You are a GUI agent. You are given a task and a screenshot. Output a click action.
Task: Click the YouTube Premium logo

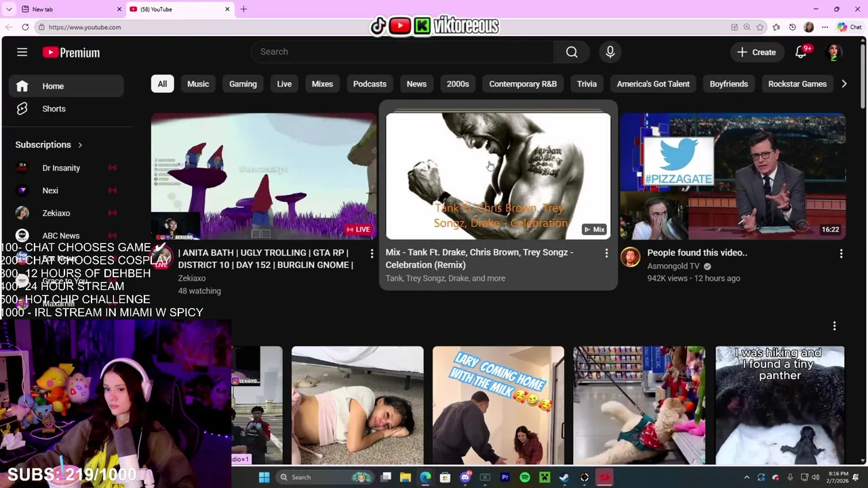coord(71,52)
